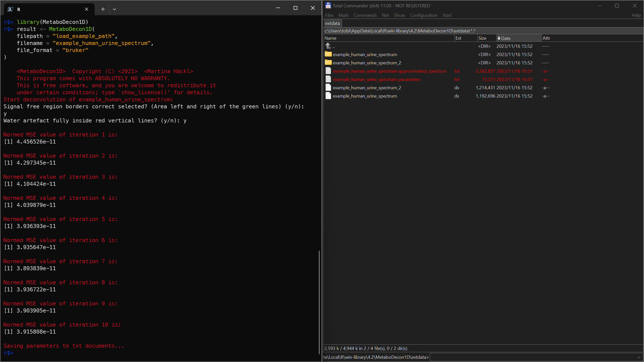Click the extdata path bar
This screenshot has width=644, height=362.
coord(483,31)
